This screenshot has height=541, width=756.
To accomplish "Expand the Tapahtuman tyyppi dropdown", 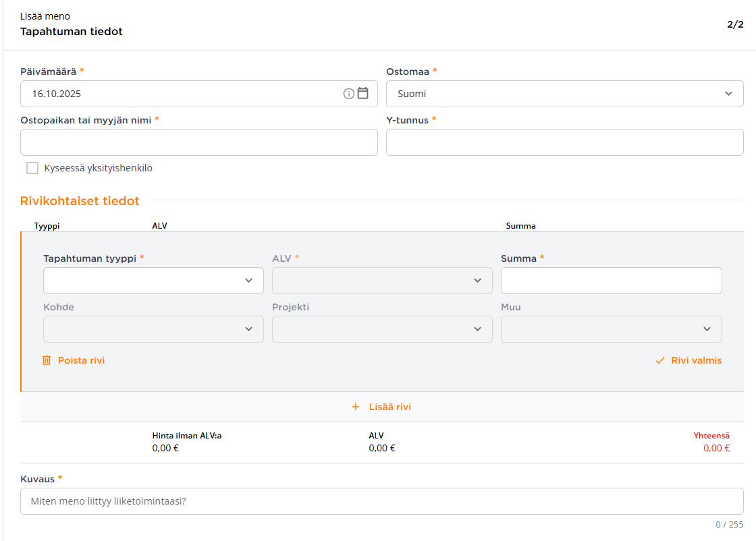I will [153, 281].
